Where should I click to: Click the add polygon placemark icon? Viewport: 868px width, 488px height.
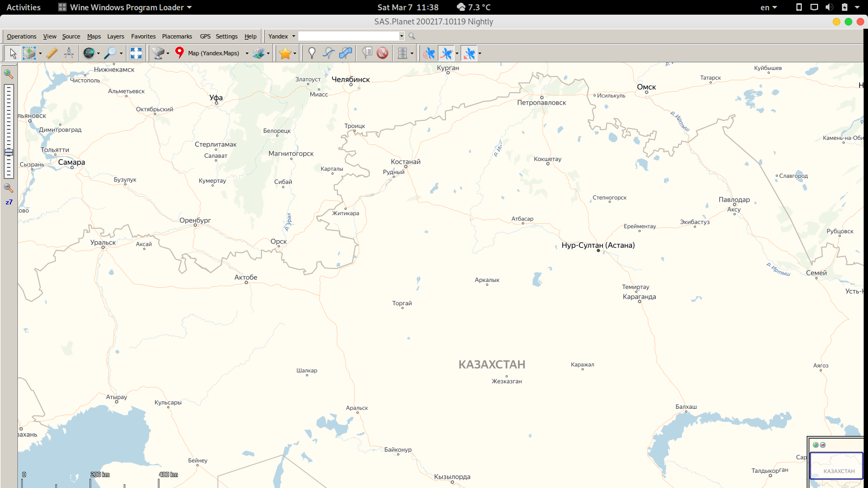pos(346,53)
